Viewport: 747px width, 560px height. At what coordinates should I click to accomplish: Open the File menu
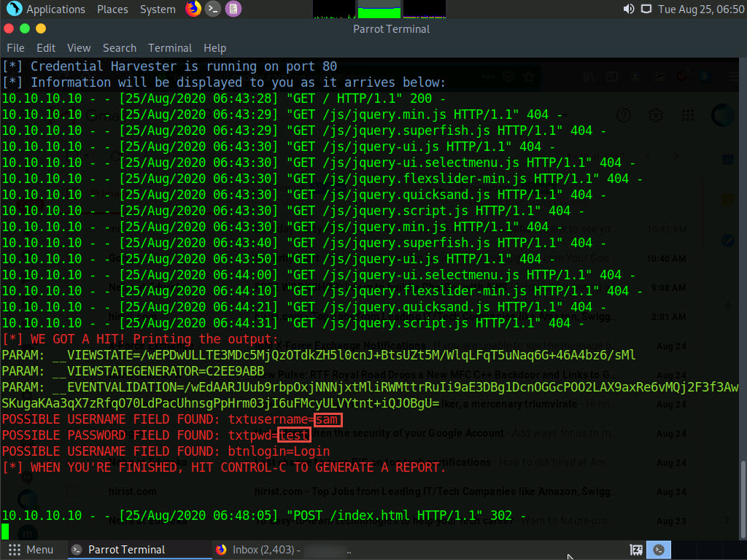point(16,48)
